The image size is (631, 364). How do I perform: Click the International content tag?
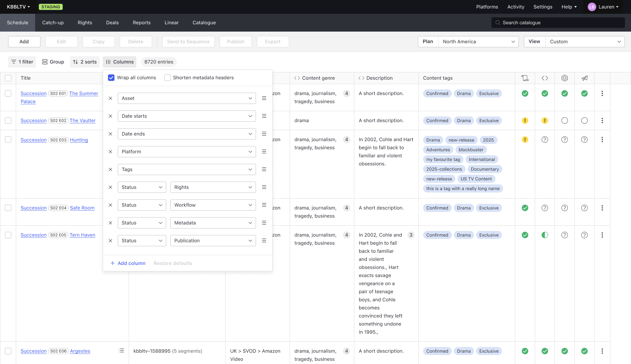(x=482, y=159)
